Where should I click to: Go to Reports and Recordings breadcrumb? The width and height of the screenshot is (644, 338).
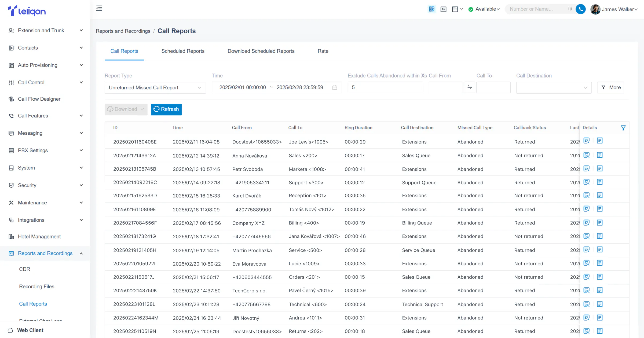(123, 31)
